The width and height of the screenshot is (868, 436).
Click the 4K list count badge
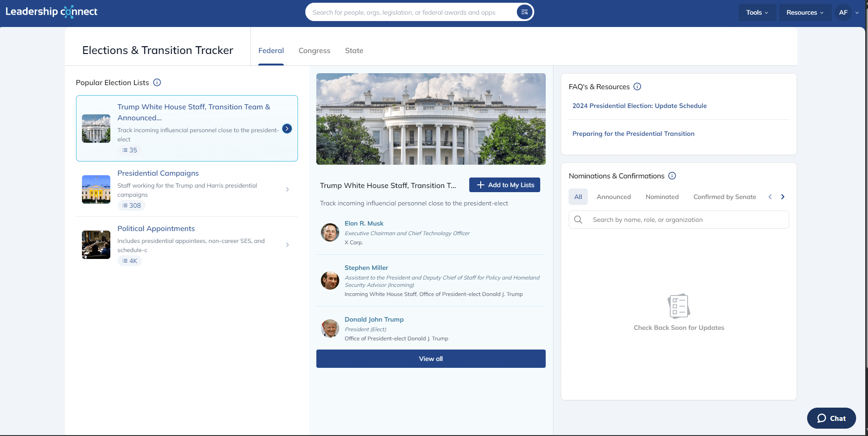[130, 261]
